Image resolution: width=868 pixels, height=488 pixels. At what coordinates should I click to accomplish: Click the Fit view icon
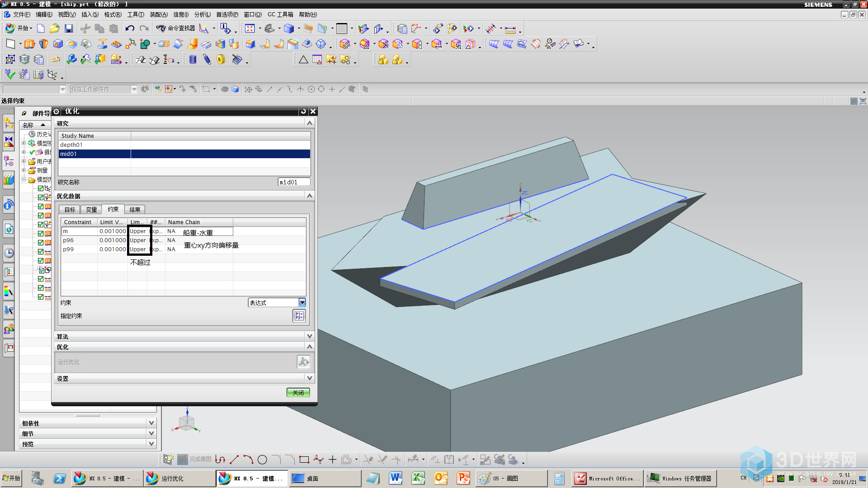[250, 28]
